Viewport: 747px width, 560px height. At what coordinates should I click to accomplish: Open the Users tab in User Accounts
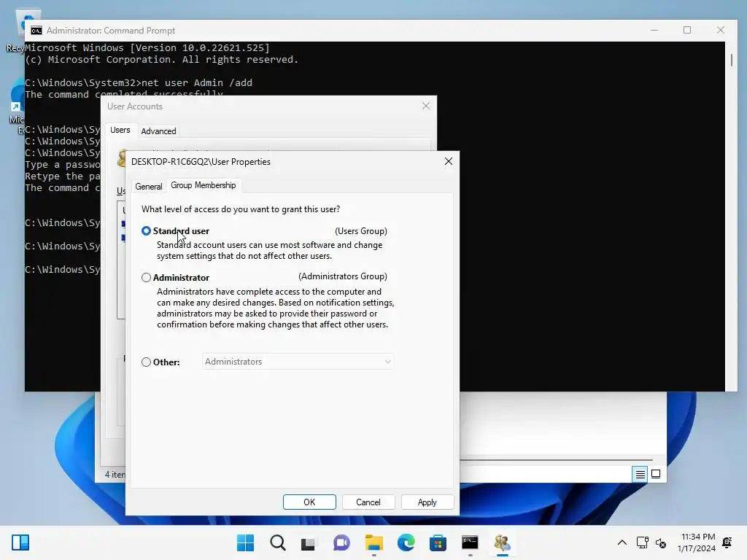[120, 130]
